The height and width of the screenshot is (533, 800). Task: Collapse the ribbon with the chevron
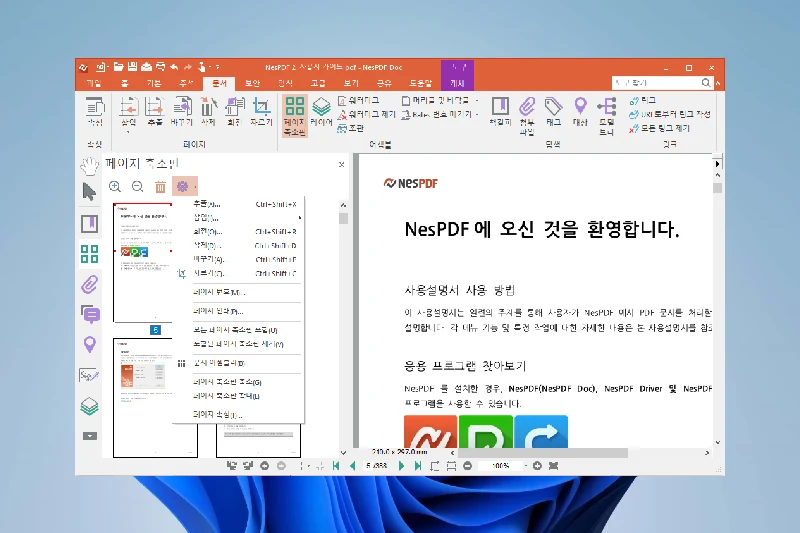(x=718, y=83)
